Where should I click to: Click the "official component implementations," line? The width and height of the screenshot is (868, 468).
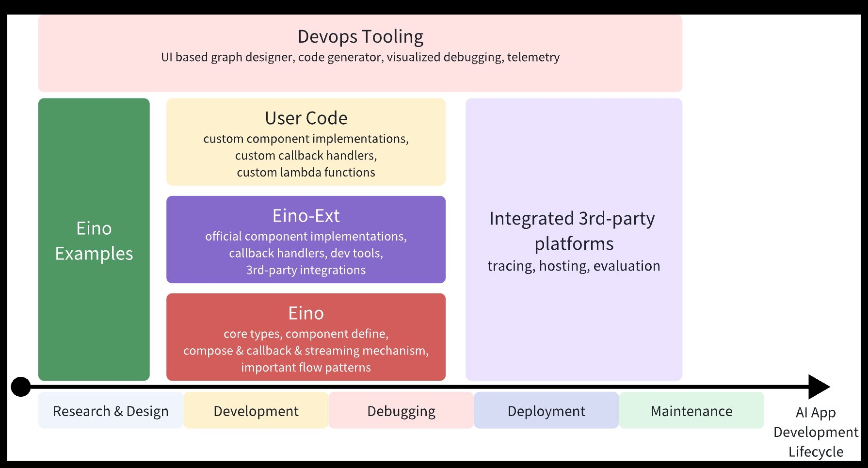[306, 236]
